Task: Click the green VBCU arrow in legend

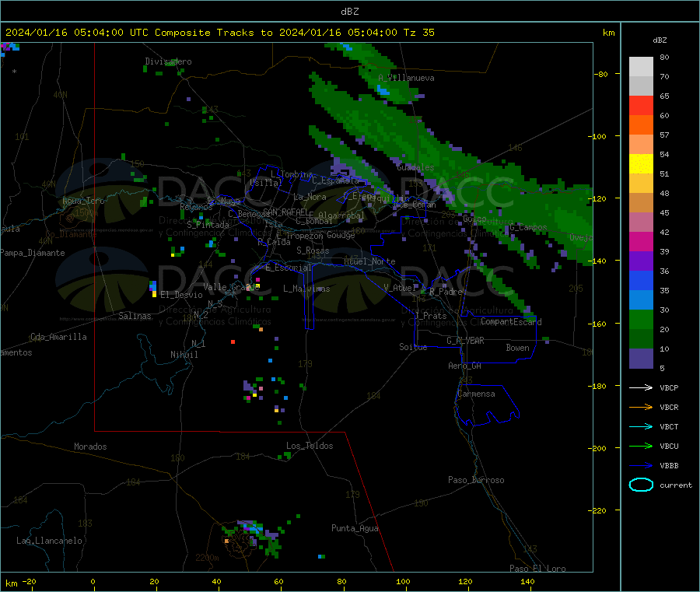Action: (x=641, y=446)
